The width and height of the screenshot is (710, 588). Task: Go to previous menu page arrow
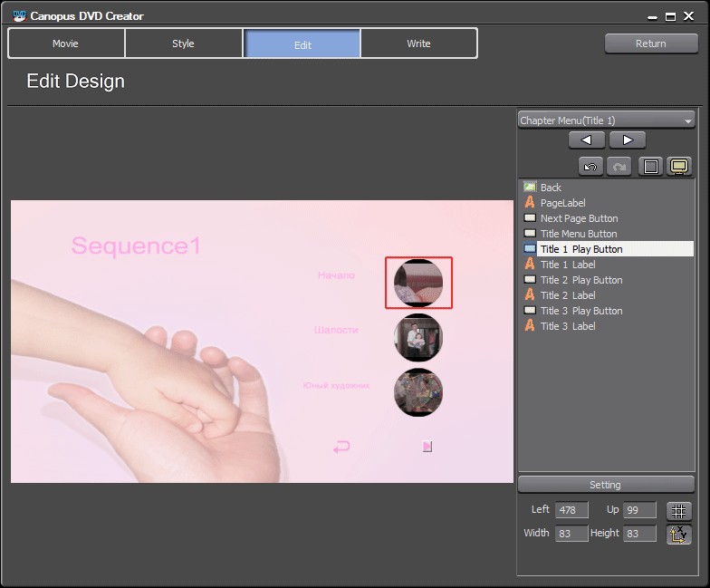pyautogui.click(x=587, y=140)
